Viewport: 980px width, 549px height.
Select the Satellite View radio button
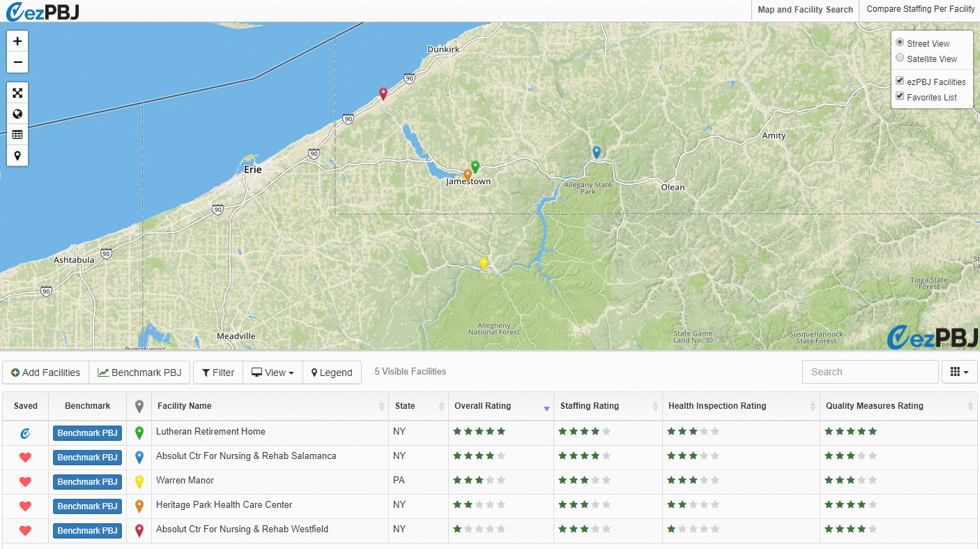(x=900, y=59)
